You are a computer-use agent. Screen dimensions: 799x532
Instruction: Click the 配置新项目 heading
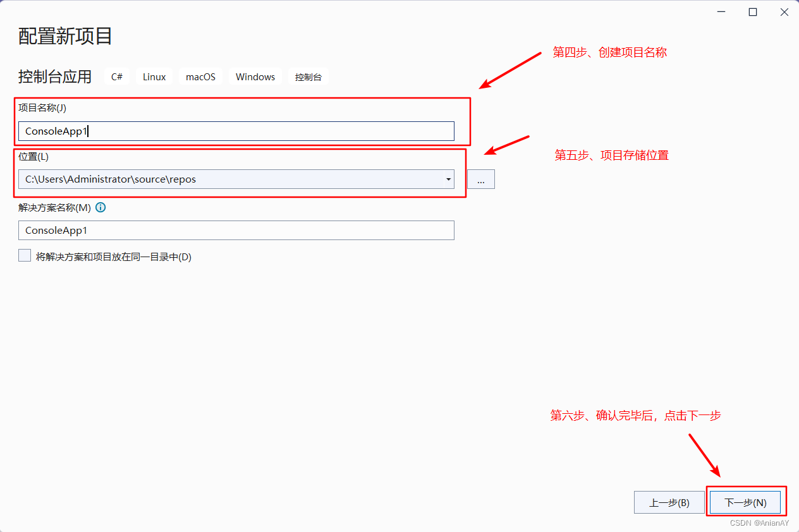pos(66,37)
